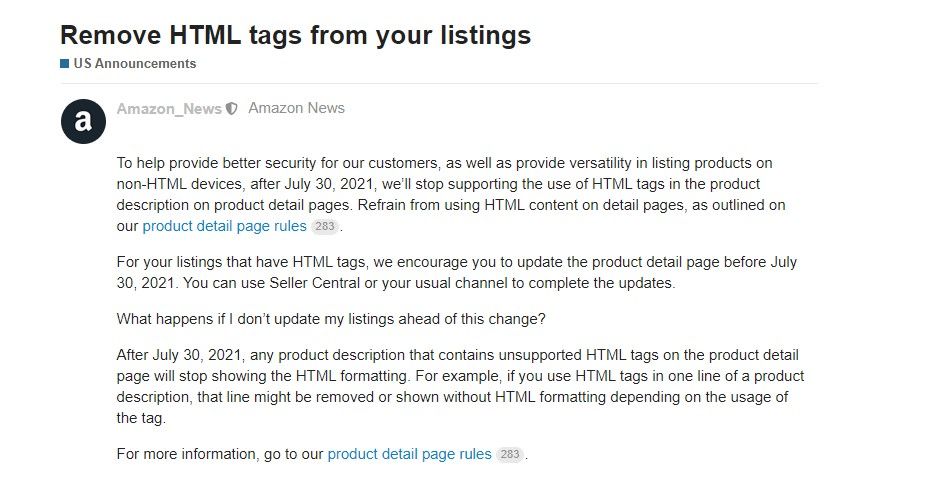Click the words "Seller Central" in the second paragraph
Viewport: 927px width, 500px height.
[315, 283]
